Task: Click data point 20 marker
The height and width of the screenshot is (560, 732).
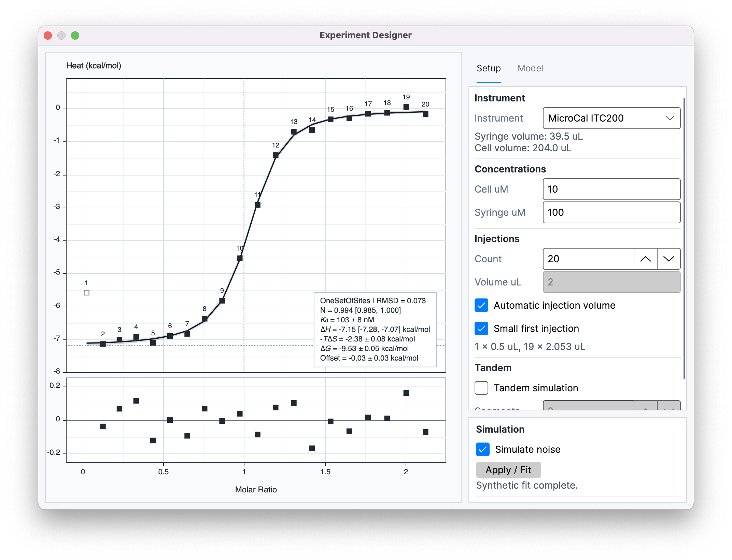Action: [425, 114]
